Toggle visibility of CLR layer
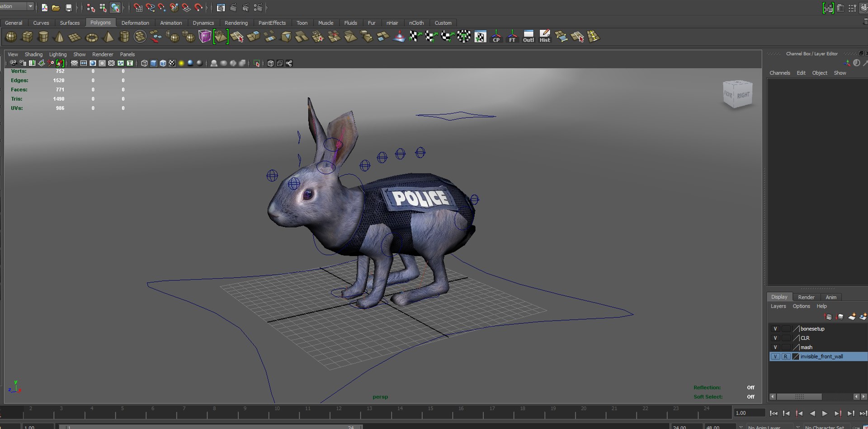This screenshot has width=868, height=429. [775, 338]
